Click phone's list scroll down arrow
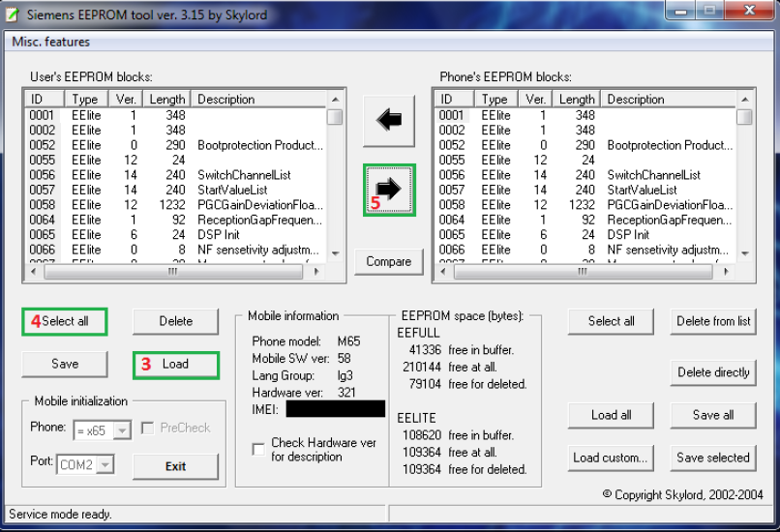The image size is (780, 532). pyautogui.click(x=745, y=253)
